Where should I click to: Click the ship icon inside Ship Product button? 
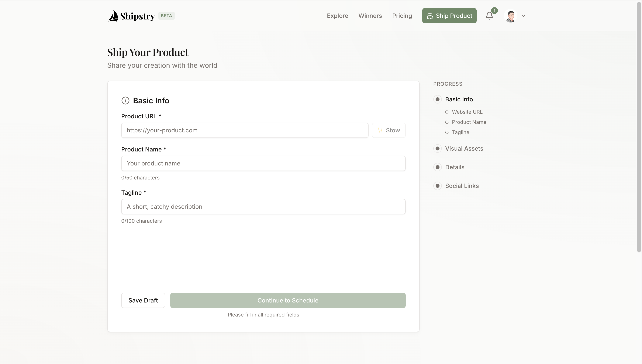point(430,15)
